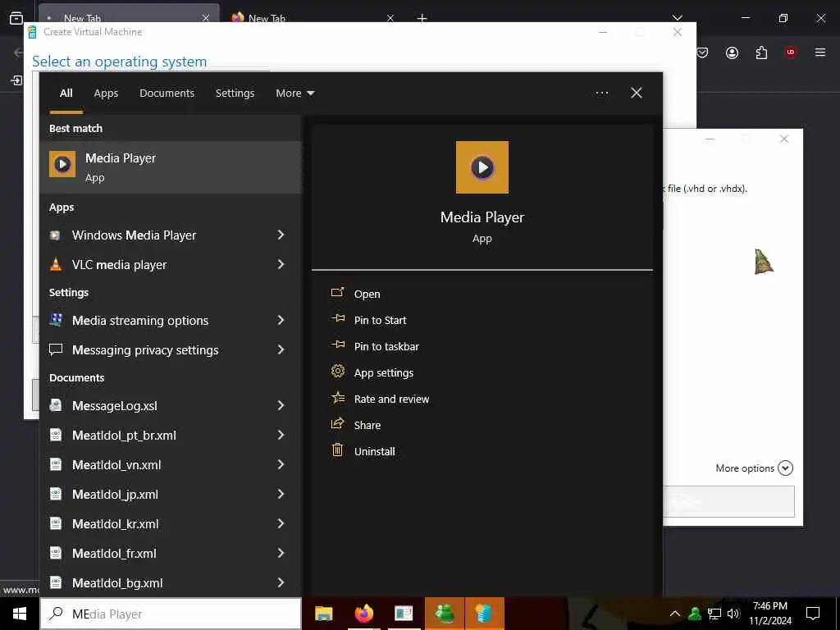Open Firefox from the taskbar

click(x=363, y=614)
